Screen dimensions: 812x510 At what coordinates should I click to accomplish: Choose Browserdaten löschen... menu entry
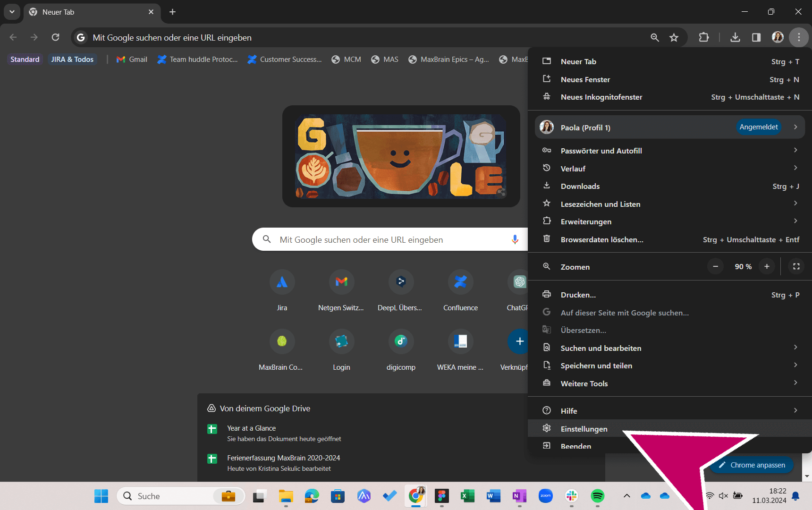(670, 239)
